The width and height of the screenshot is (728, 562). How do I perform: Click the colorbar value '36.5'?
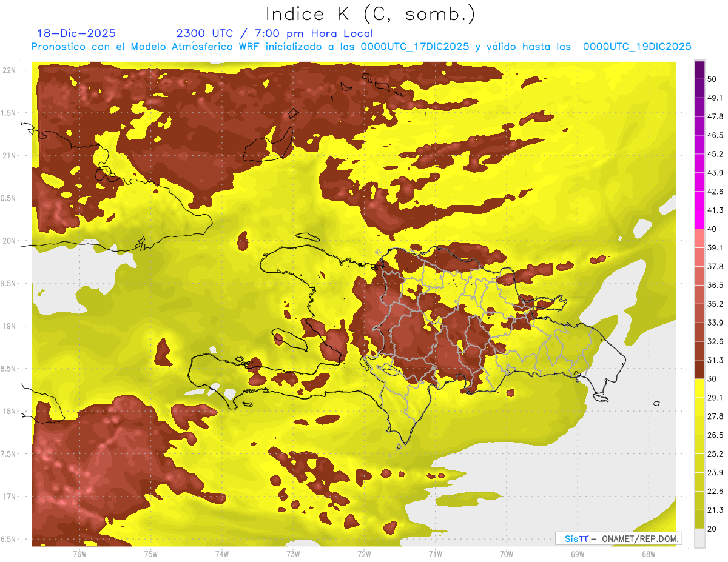715,285
